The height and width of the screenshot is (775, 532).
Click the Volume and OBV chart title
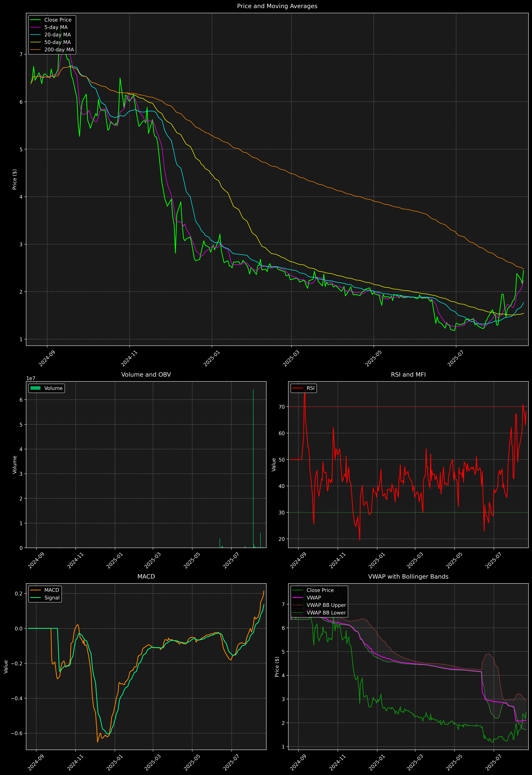pos(146,374)
